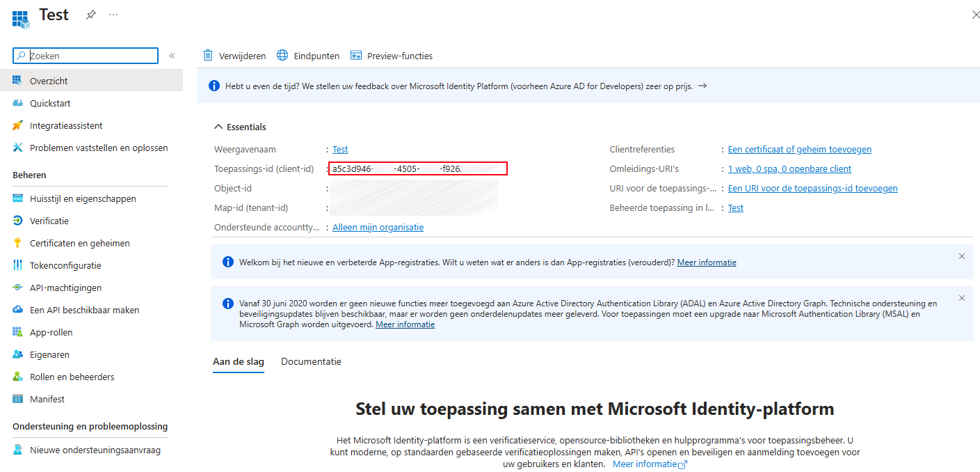Pin the Test app with pushpin icon
980x472 pixels.
90,15
